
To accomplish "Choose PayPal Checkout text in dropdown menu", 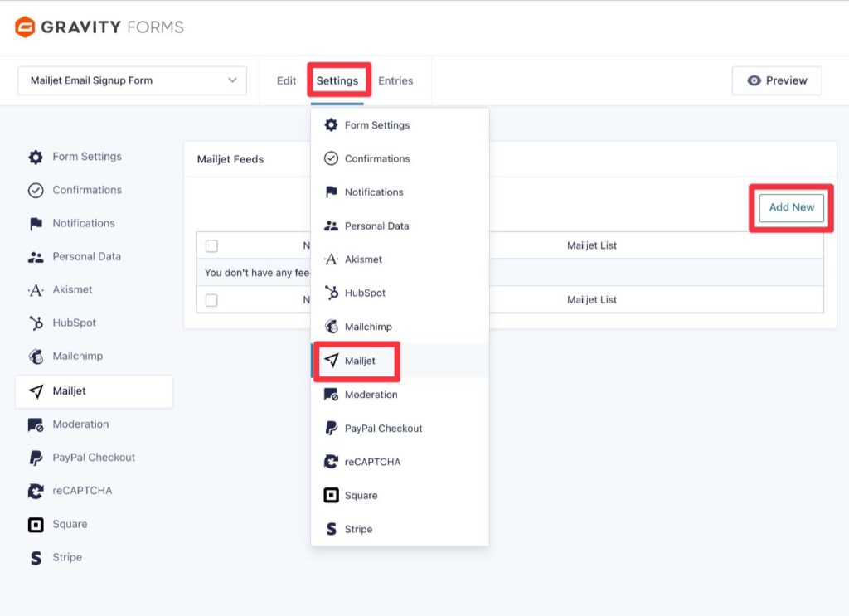I will tap(383, 428).
